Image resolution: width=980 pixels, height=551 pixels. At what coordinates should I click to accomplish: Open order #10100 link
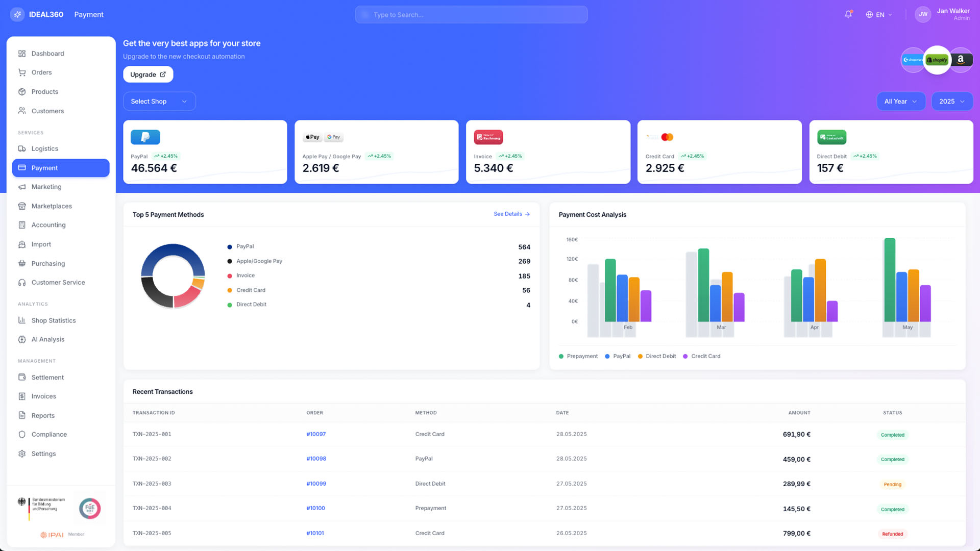[x=315, y=508]
